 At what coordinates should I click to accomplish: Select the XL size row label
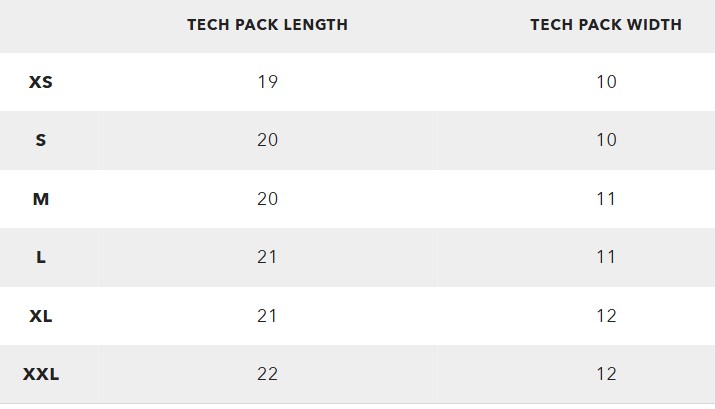pos(41,316)
